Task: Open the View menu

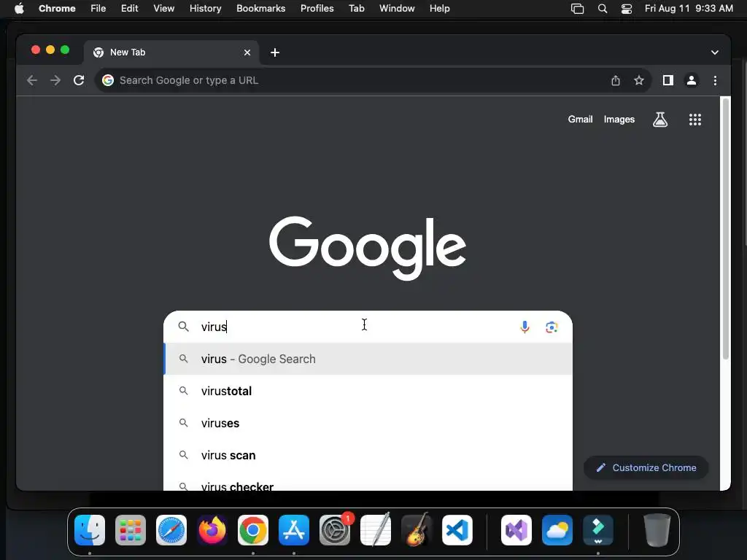Action: [163, 9]
